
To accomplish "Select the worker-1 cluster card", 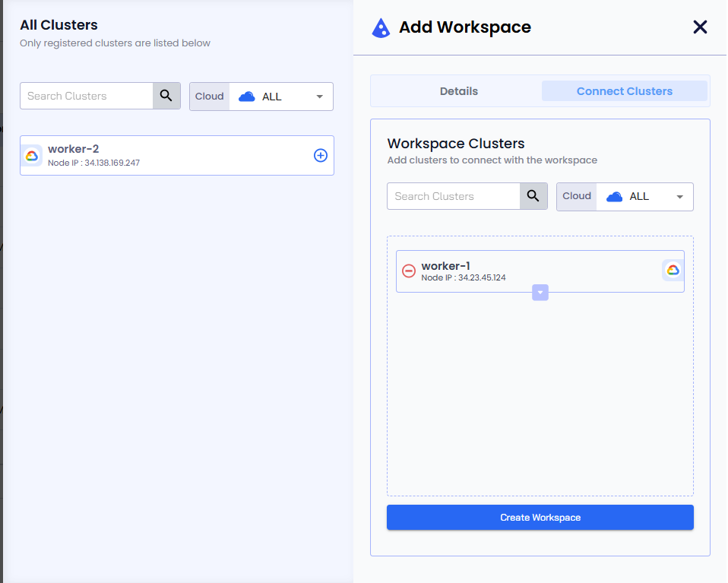I will (540, 271).
